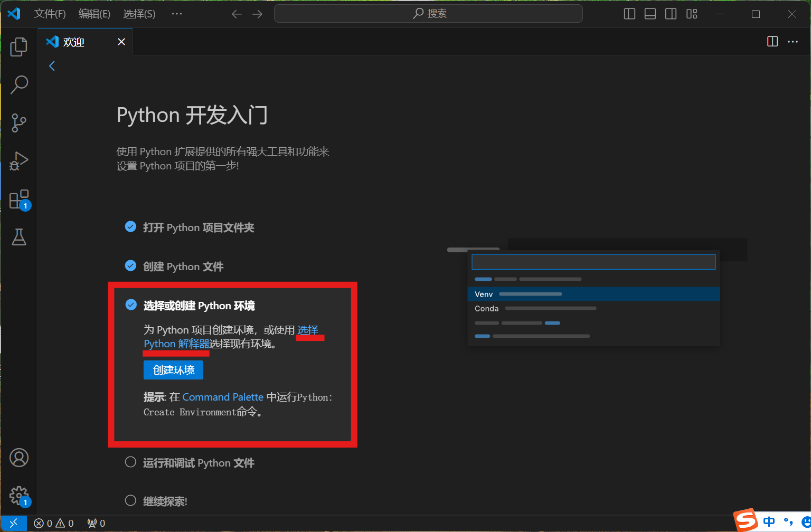Toggle Chinese input mode 中 indicator
This screenshot has width=811, height=532.
(x=769, y=521)
